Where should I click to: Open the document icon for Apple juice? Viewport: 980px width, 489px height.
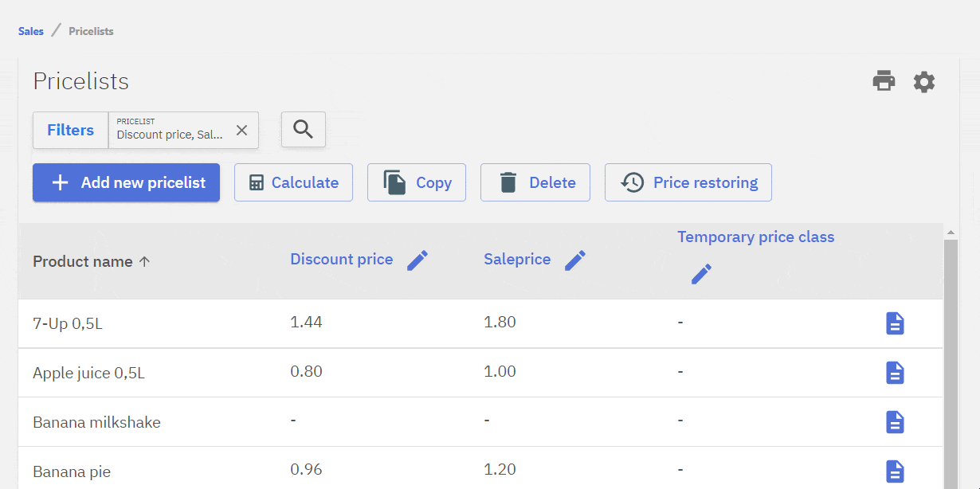tap(895, 373)
